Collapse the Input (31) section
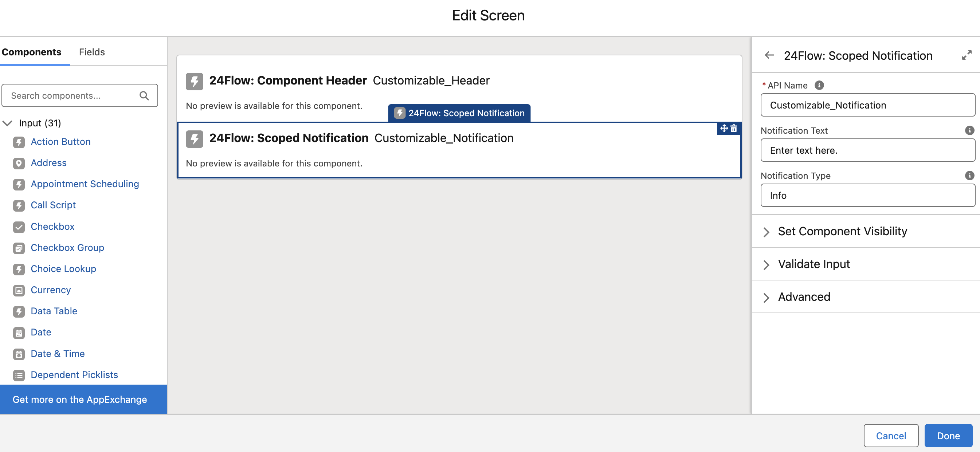Screen dimensions: 980x452 pyautogui.click(x=8, y=123)
